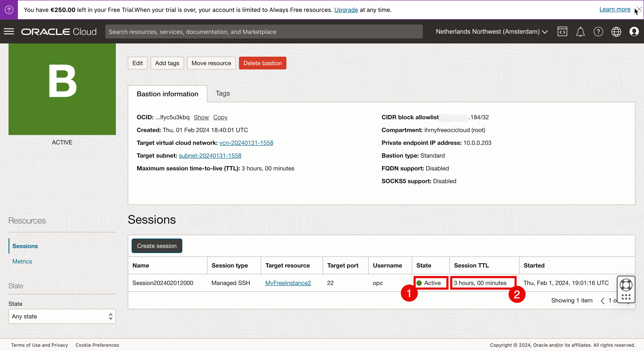Switch to the Tags tab
644x351 pixels.
223,93
